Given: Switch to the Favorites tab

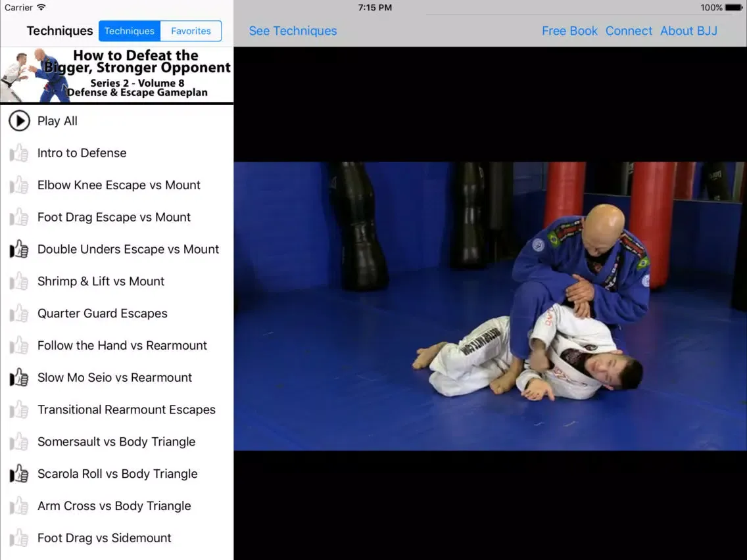Looking at the screenshot, I should coord(191,31).
